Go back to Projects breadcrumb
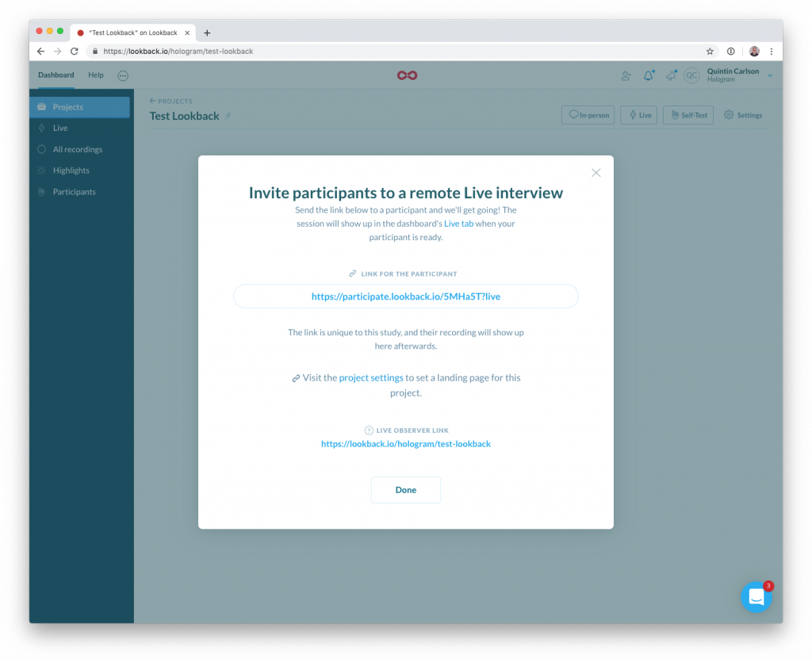Image resolution: width=812 pixels, height=662 pixels. pyautogui.click(x=171, y=101)
